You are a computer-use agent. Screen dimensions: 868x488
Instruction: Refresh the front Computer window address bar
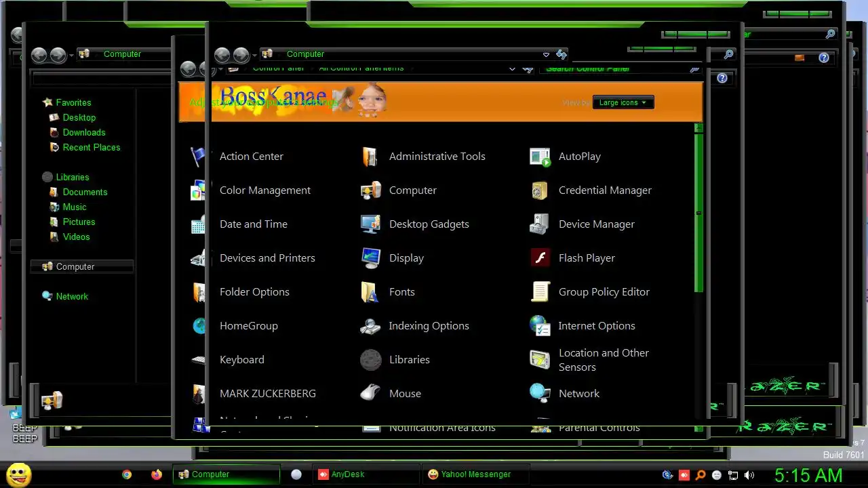click(561, 54)
